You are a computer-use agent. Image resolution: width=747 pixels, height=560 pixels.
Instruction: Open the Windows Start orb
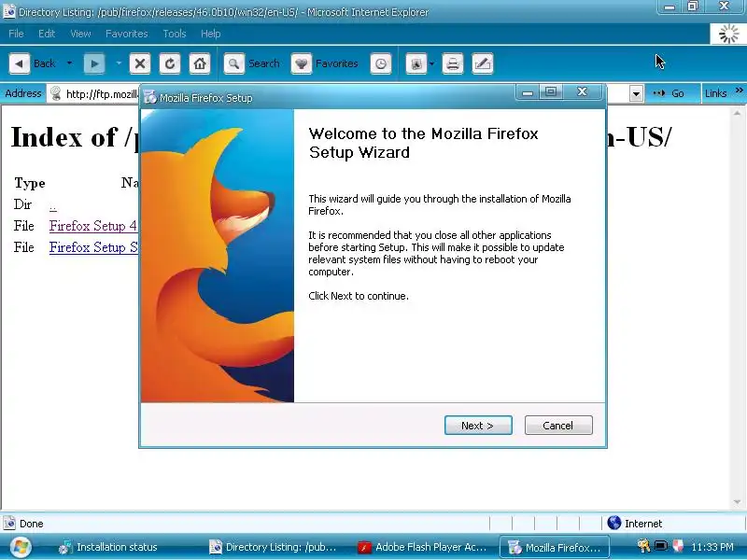click(20, 547)
